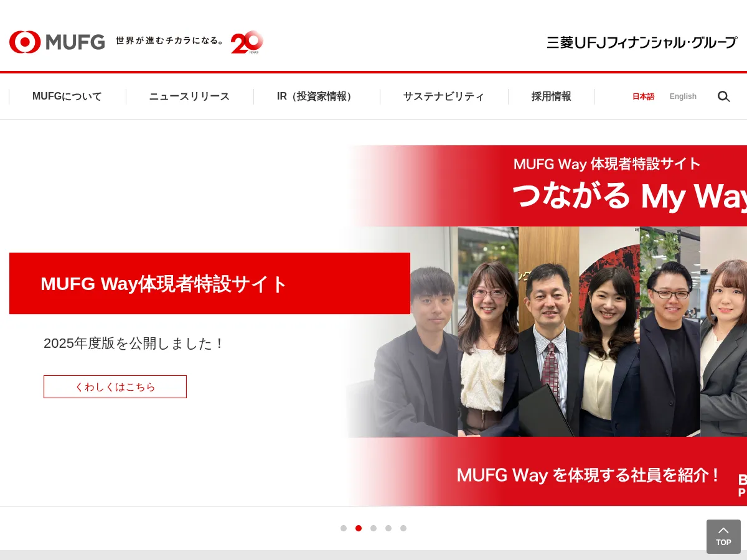The image size is (747, 560).
Task: Select the active second carousel dot
Action: coord(359,528)
